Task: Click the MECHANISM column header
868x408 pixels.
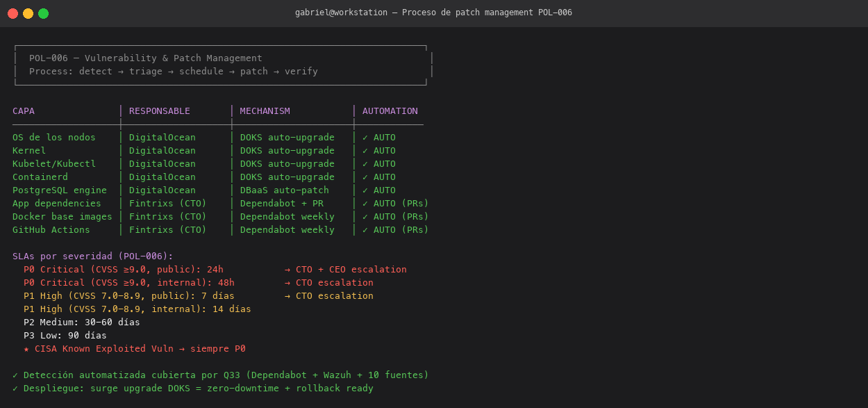Action: pyautogui.click(x=265, y=111)
